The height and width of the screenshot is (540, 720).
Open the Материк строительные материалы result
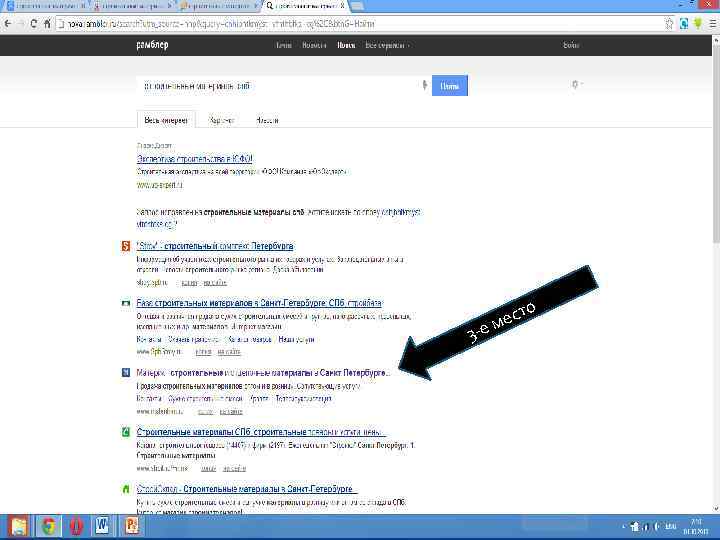click(263, 373)
